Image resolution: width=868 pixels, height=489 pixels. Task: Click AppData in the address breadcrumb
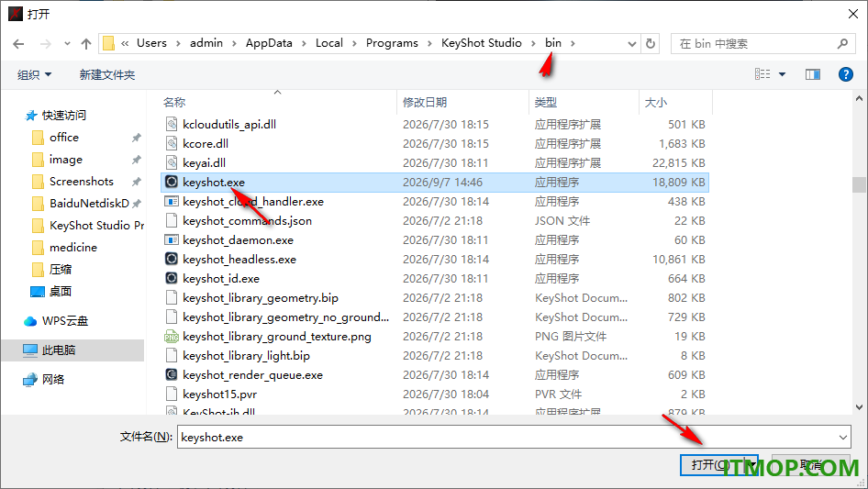coord(269,43)
